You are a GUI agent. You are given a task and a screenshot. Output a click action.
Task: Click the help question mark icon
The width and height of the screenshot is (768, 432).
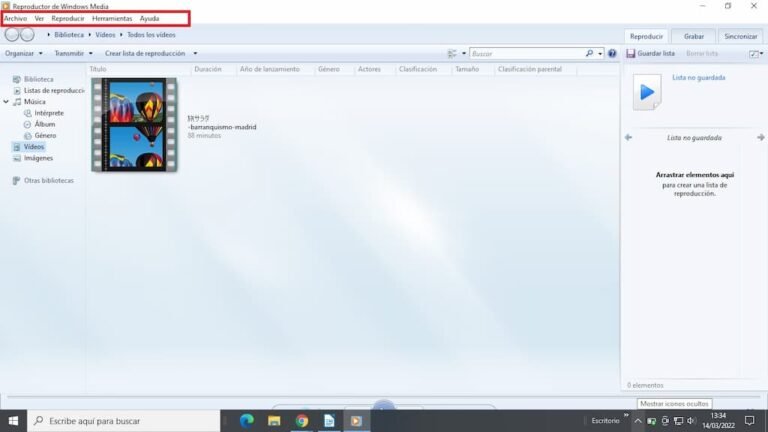612,53
